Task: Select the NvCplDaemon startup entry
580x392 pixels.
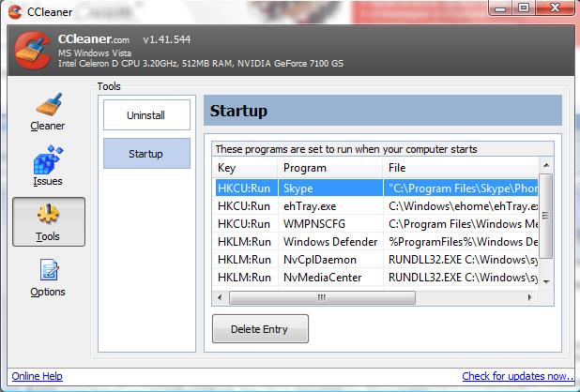Action: point(375,260)
